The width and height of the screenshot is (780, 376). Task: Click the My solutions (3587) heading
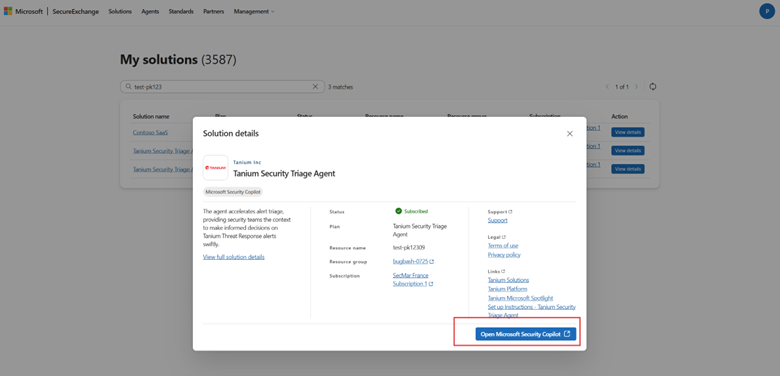point(178,60)
